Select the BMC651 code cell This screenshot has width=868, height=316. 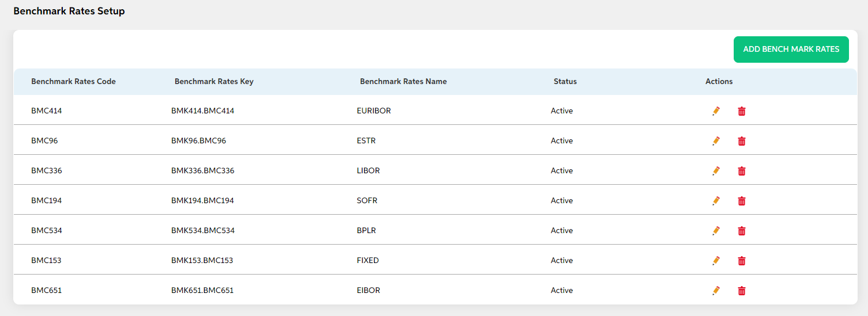[47, 291]
